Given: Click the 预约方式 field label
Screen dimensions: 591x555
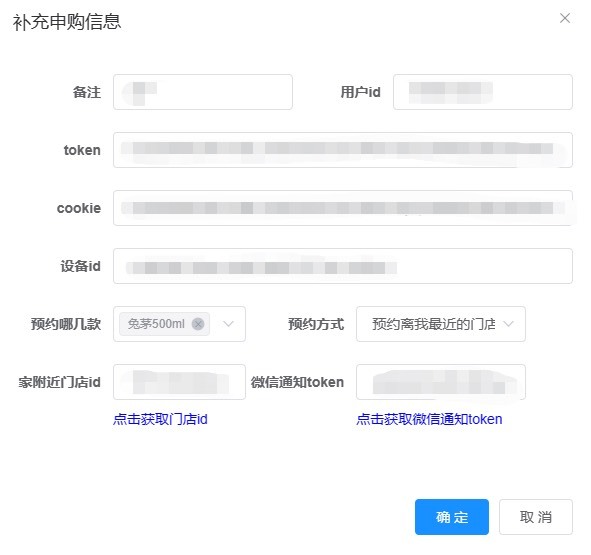Looking at the screenshot, I should [316, 324].
